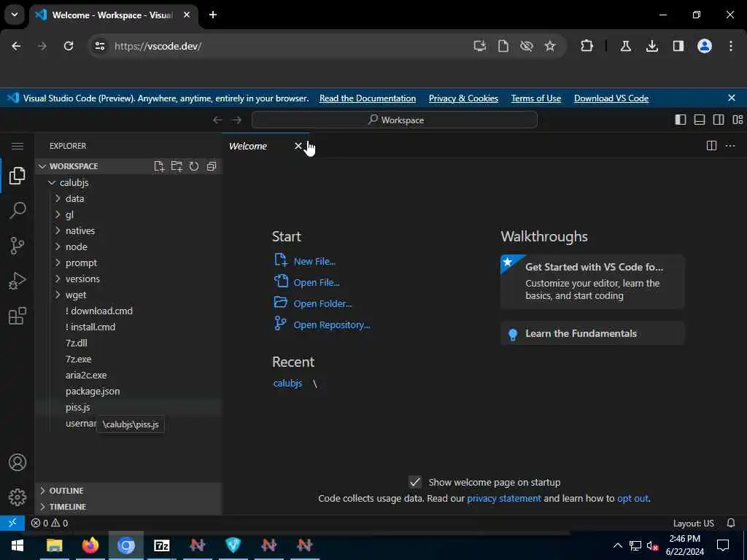Select the Welcome editor tab
The height and width of the screenshot is (560, 747).
pos(248,146)
